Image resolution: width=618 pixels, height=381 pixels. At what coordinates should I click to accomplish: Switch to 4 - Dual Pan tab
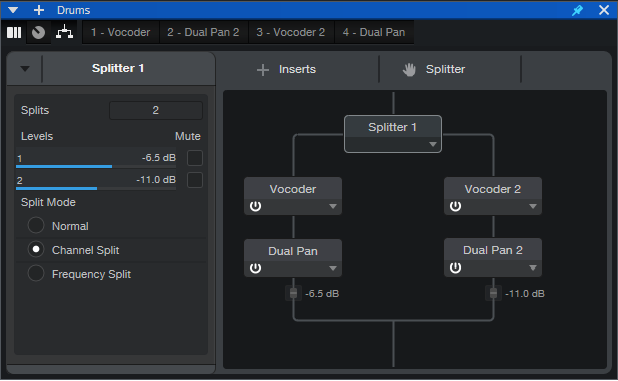click(x=374, y=32)
